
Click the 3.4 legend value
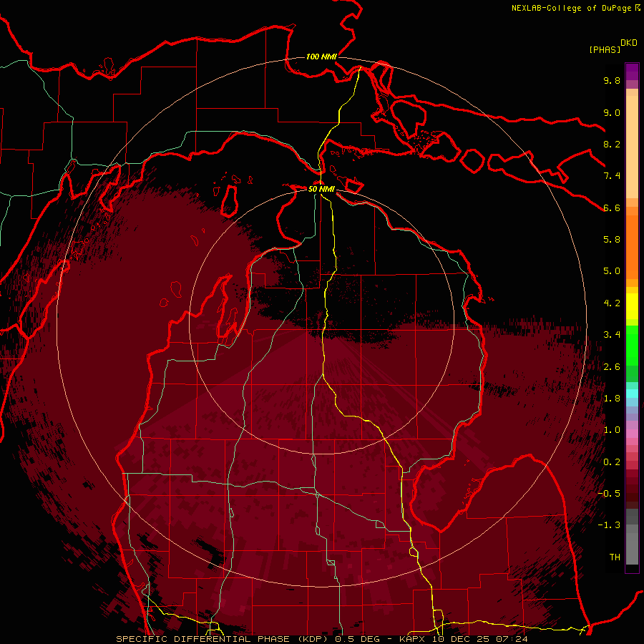click(612, 335)
